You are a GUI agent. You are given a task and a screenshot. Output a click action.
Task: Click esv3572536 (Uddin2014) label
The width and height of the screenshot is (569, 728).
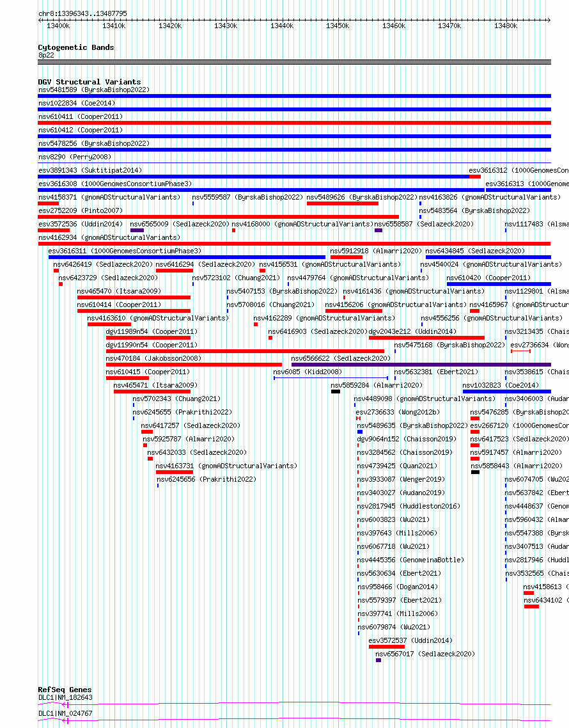pos(81,225)
